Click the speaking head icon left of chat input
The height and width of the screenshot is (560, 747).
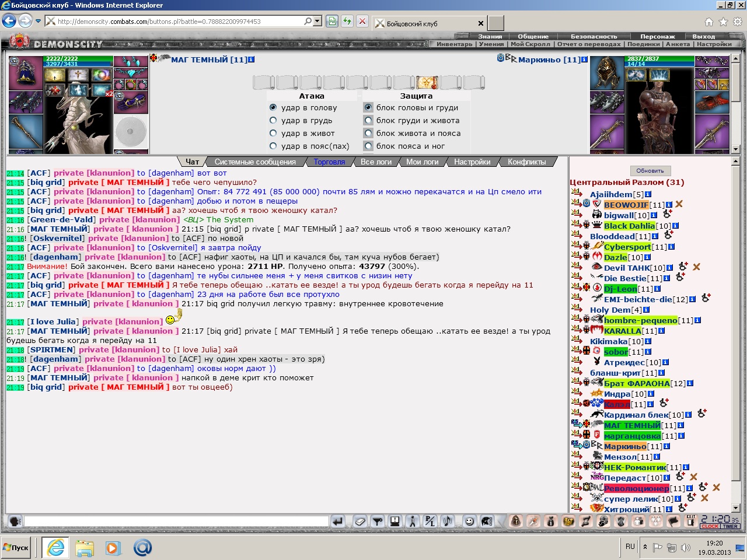15,521
